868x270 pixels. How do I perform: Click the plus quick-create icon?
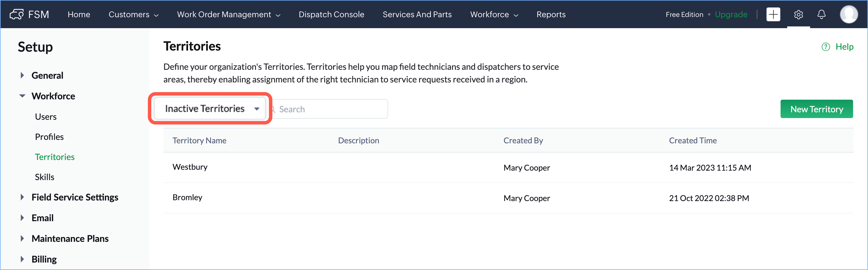(x=773, y=15)
